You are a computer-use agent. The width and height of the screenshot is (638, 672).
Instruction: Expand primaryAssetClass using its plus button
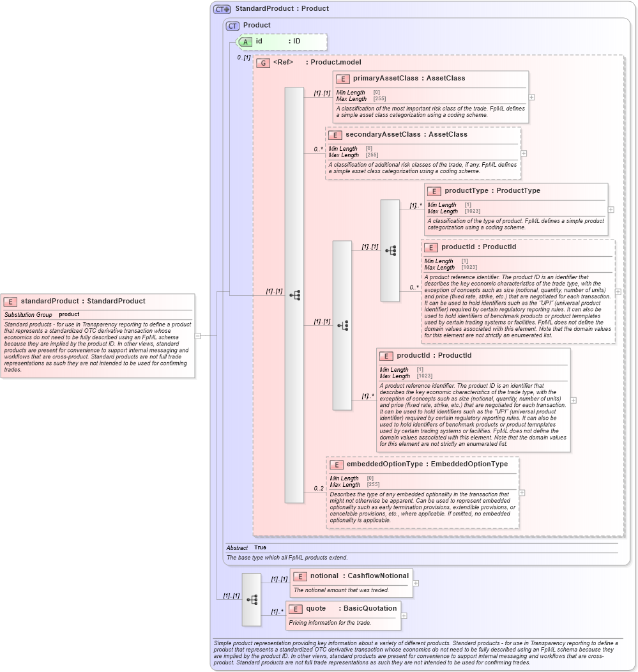coord(531,97)
